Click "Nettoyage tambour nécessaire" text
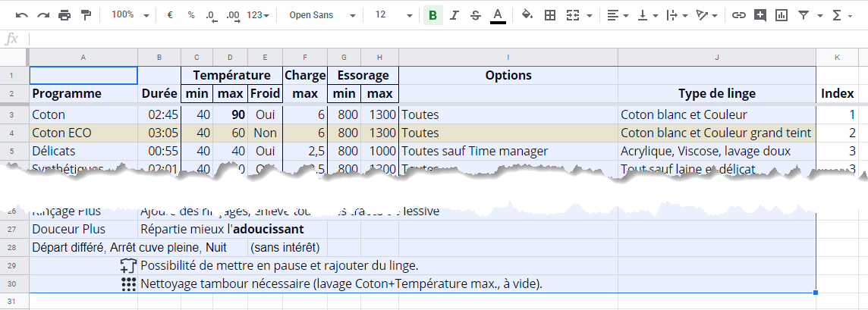 click(224, 284)
